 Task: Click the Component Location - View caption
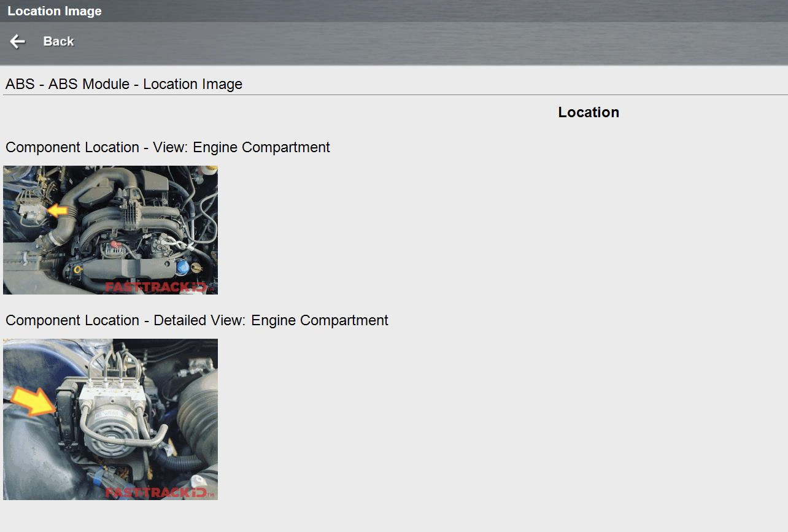[168, 147]
